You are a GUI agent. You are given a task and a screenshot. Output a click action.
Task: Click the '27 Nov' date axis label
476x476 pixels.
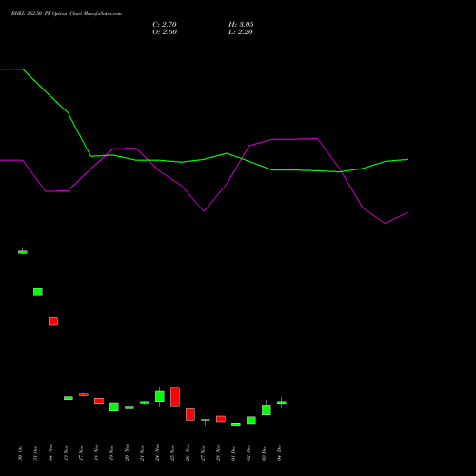(x=203, y=452)
